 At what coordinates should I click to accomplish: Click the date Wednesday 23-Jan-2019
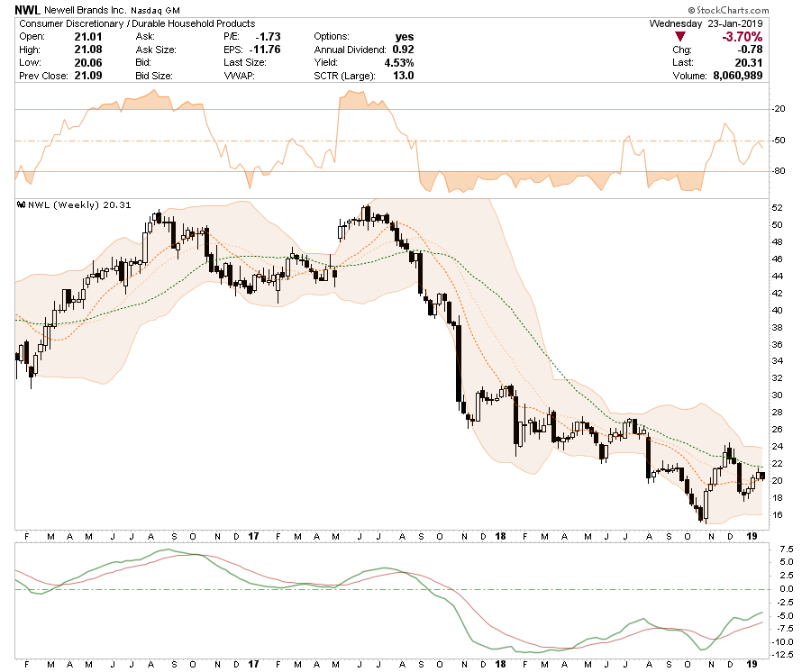tap(706, 23)
